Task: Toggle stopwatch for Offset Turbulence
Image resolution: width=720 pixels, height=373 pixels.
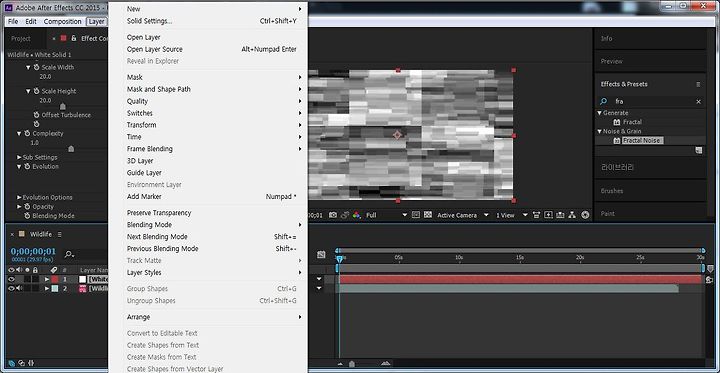Action: (x=36, y=115)
